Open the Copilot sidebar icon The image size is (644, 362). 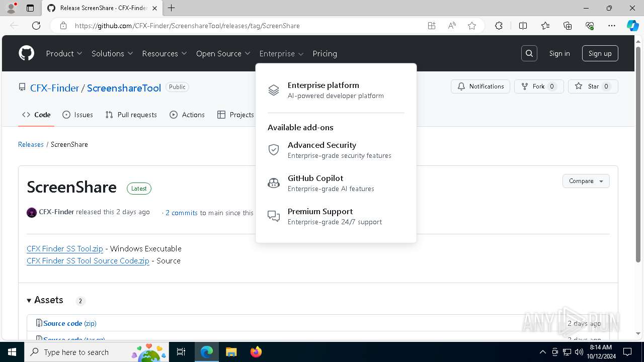pos(632,26)
